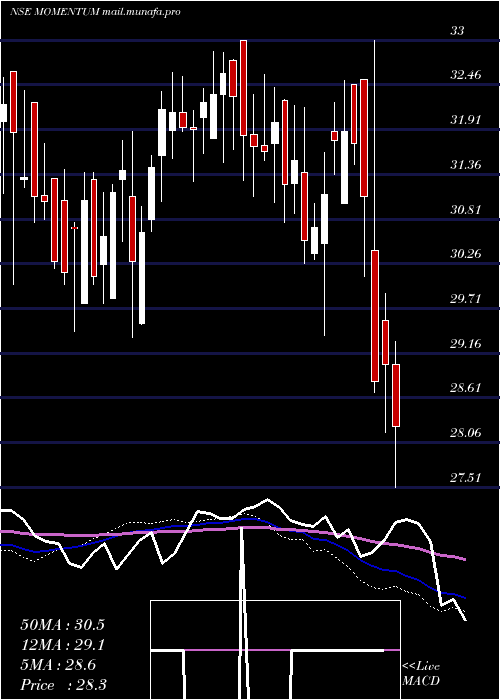The height and width of the screenshot is (700, 500).
Task: Click the 31.36 price axis label
Action: [x=466, y=165]
